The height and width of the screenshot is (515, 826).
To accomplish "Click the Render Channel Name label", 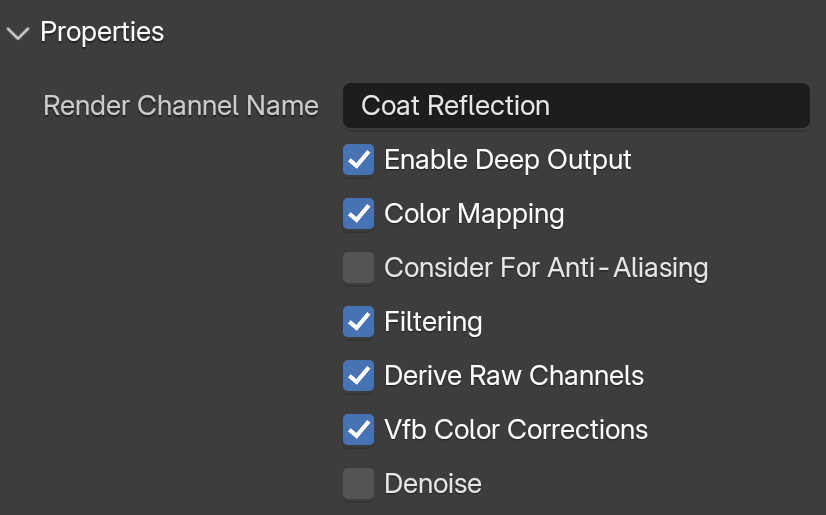I will (x=181, y=106).
